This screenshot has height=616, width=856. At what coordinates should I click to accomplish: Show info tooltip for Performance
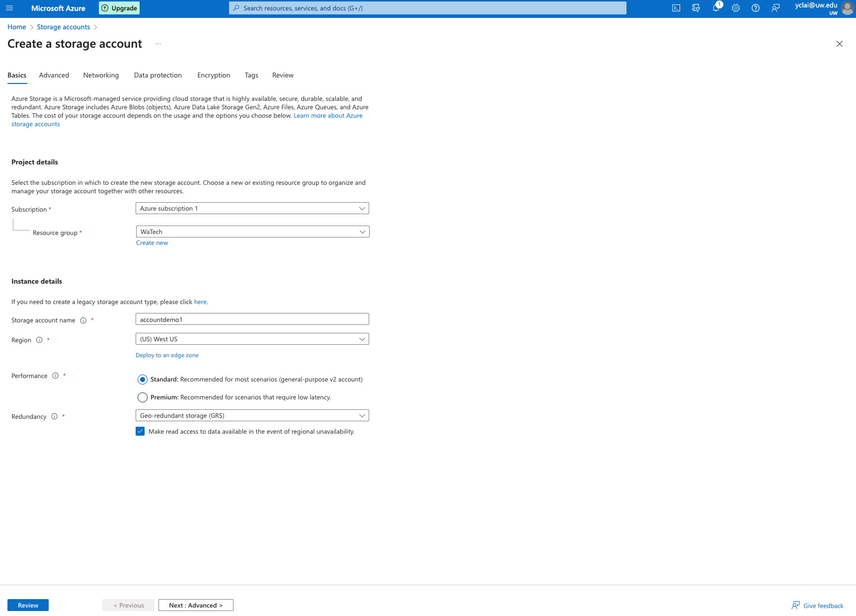(56, 376)
